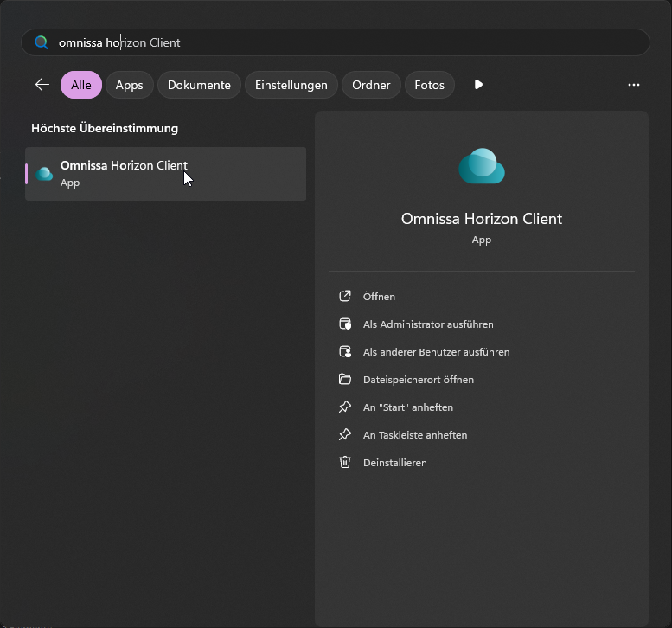
Task: Show more filters with the play arrow
Action: click(x=478, y=85)
